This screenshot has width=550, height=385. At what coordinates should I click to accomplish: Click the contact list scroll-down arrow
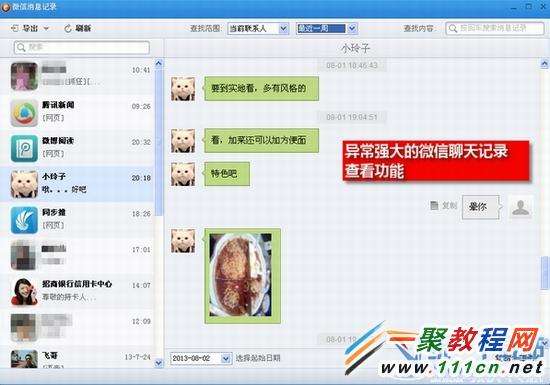159,363
